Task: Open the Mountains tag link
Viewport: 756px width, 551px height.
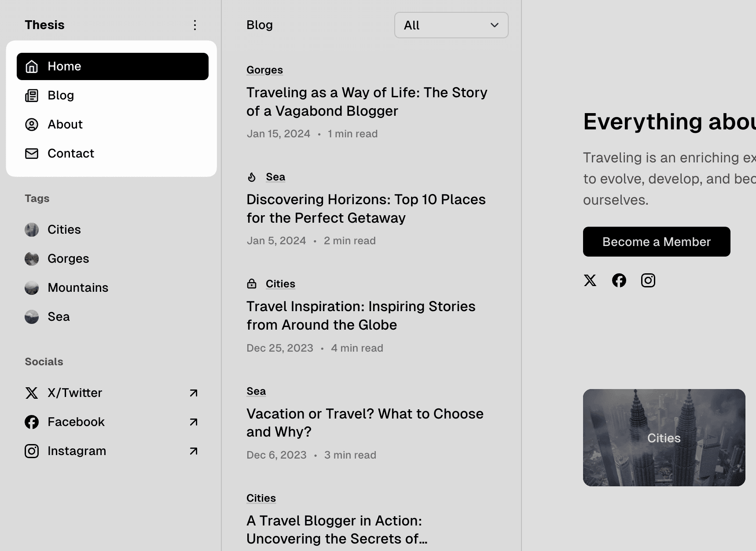Action: 78,288
